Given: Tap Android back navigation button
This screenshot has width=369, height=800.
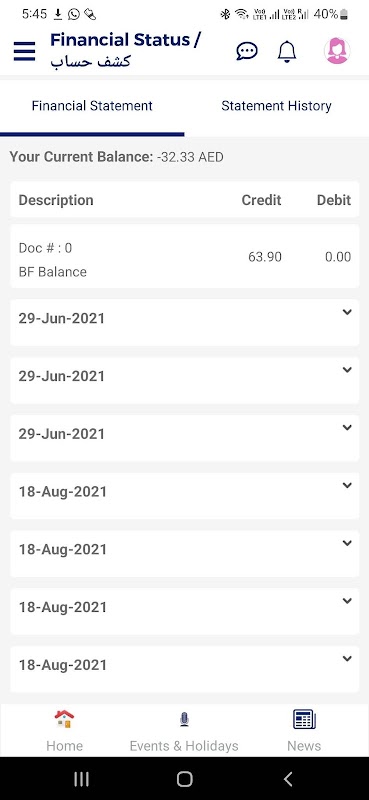Looking at the screenshot, I should pos(288,779).
